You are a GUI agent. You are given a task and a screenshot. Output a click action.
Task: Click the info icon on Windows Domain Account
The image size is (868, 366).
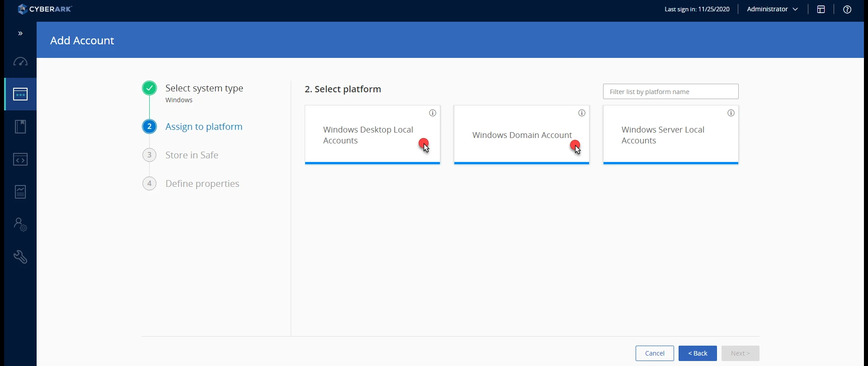pyautogui.click(x=582, y=113)
